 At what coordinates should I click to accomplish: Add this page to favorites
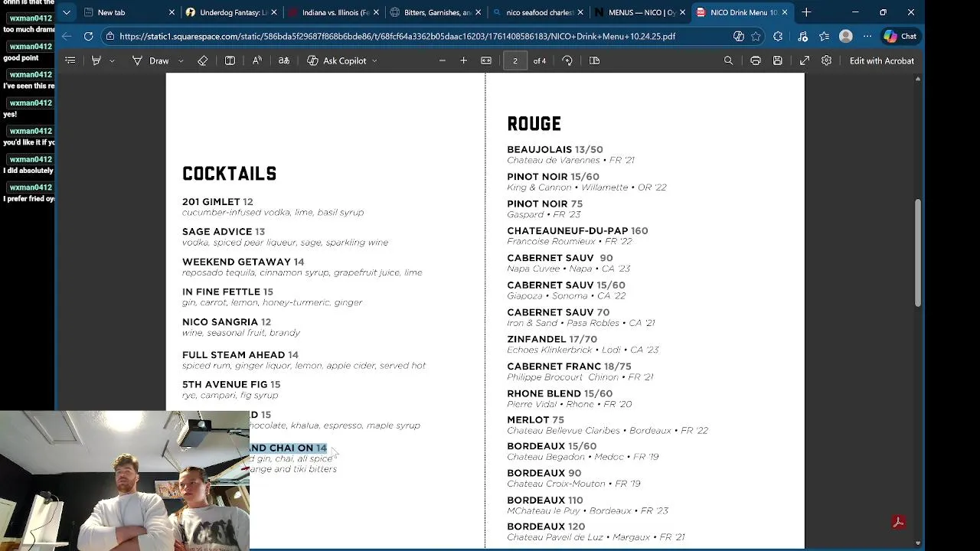coord(756,36)
